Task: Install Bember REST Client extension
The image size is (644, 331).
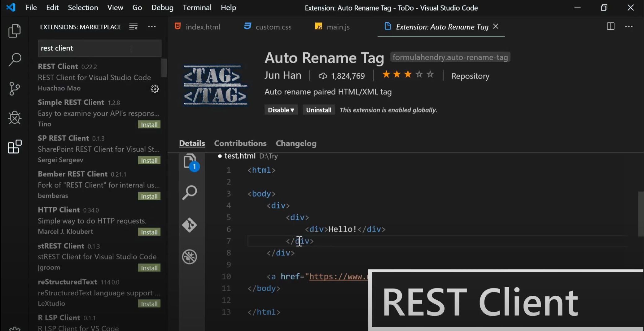Action: point(149,196)
